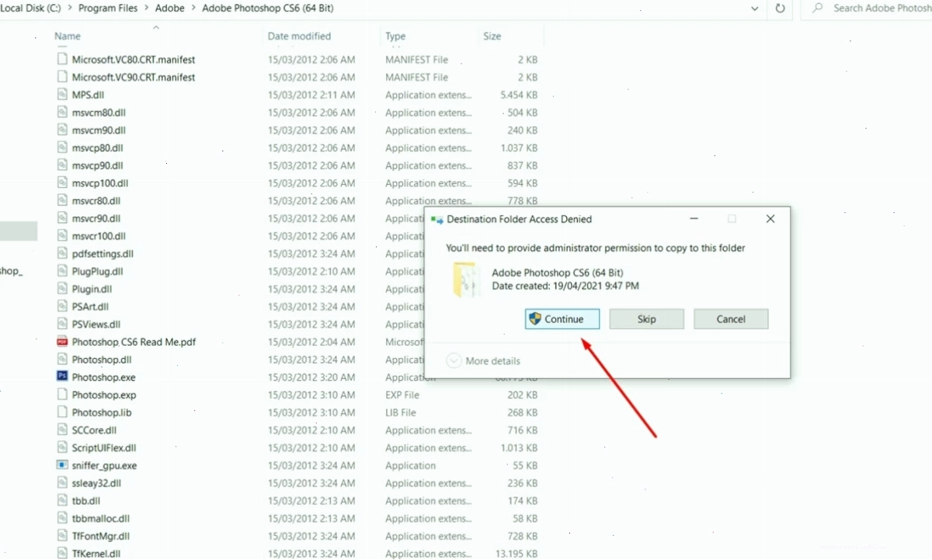The width and height of the screenshot is (932, 560).
Task: Click Cancel in Access Denied dialog
Action: pos(731,319)
